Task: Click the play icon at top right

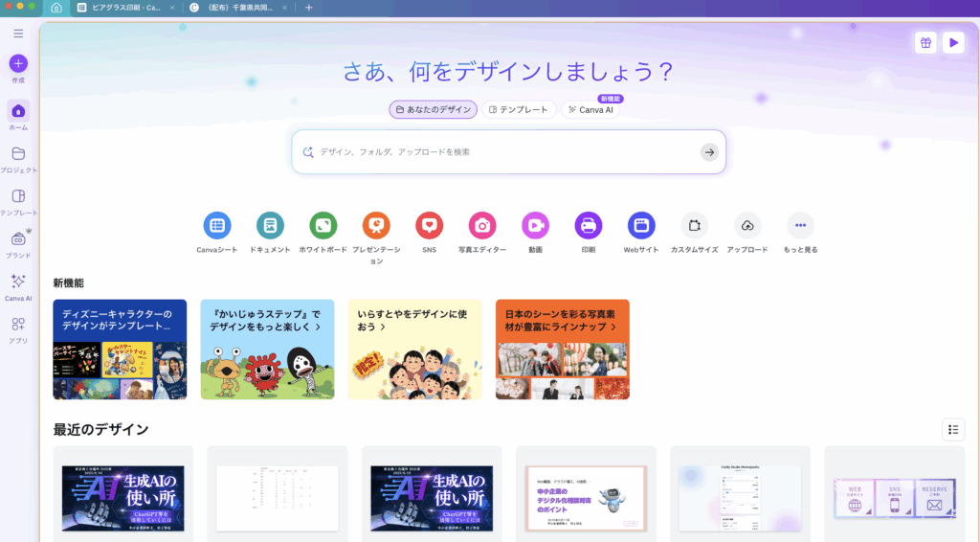Action: (954, 42)
